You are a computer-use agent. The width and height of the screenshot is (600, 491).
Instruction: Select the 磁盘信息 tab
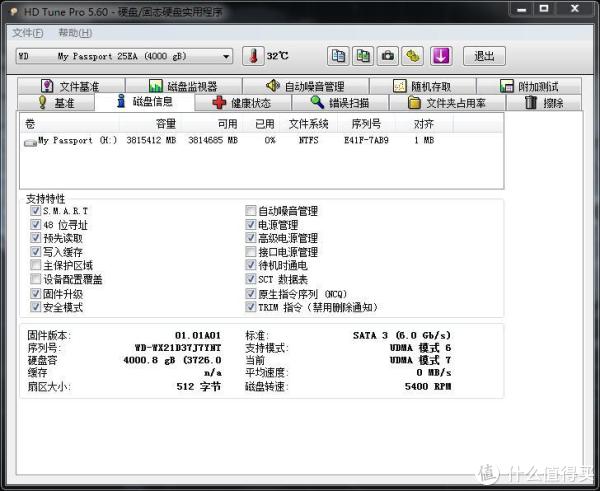tap(145, 102)
